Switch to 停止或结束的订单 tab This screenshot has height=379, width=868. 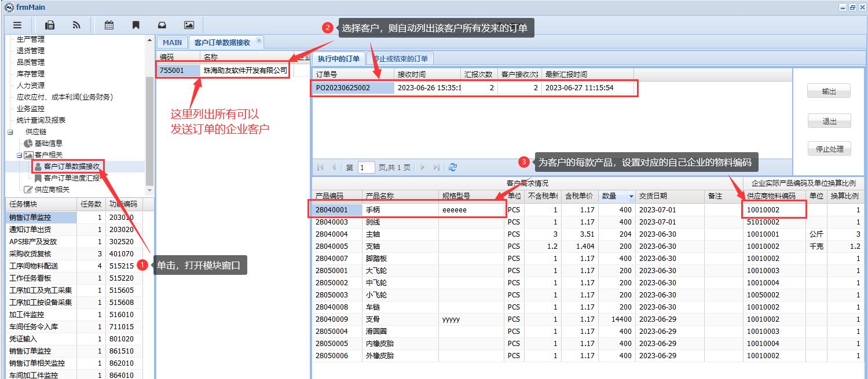[401, 58]
